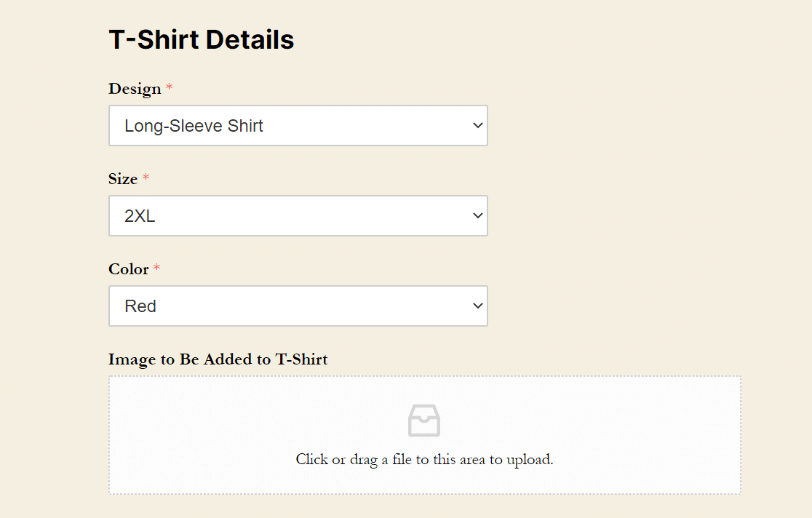Open the Design dropdown showing Long-Sleeve Shirt

point(298,125)
